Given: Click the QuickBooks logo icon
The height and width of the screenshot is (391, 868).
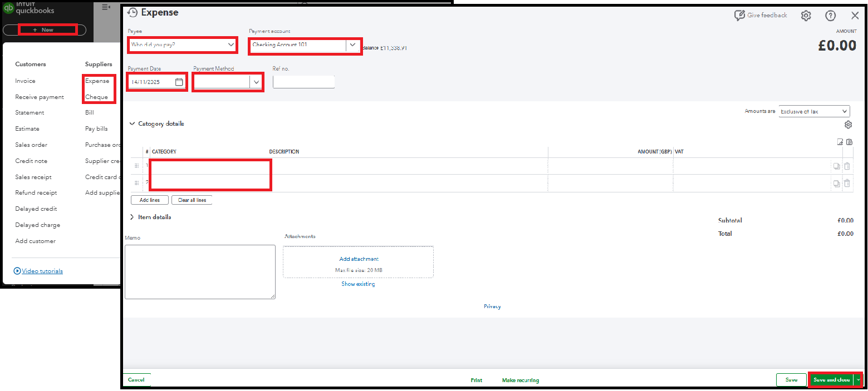Looking at the screenshot, I should pyautogui.click(x=8, y=8).
